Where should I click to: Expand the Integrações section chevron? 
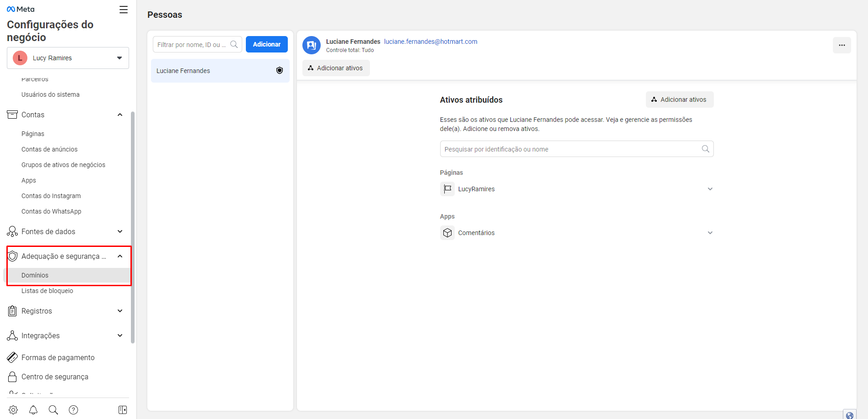(120, 335)
